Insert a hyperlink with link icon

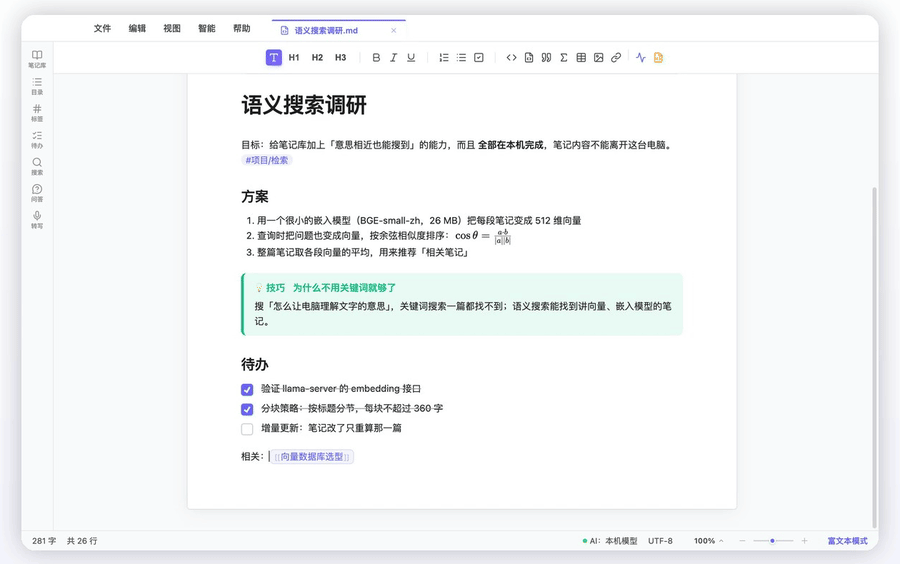pyautogui.click(x=616, y=57)
